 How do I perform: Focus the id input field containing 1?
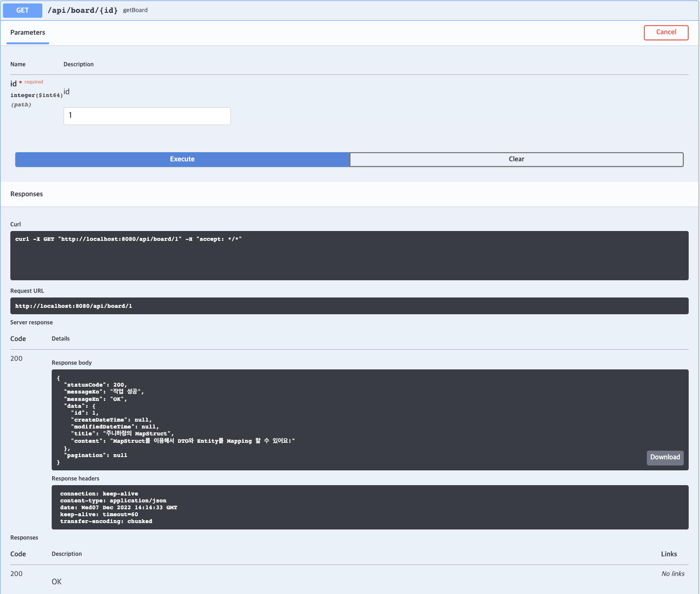(x=147, y=116)
